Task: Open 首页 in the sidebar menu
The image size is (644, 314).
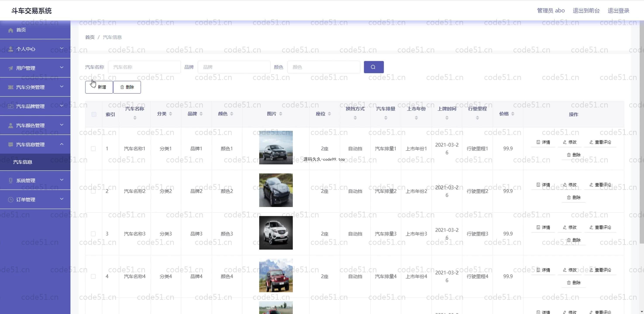Action: click(35, 30)
